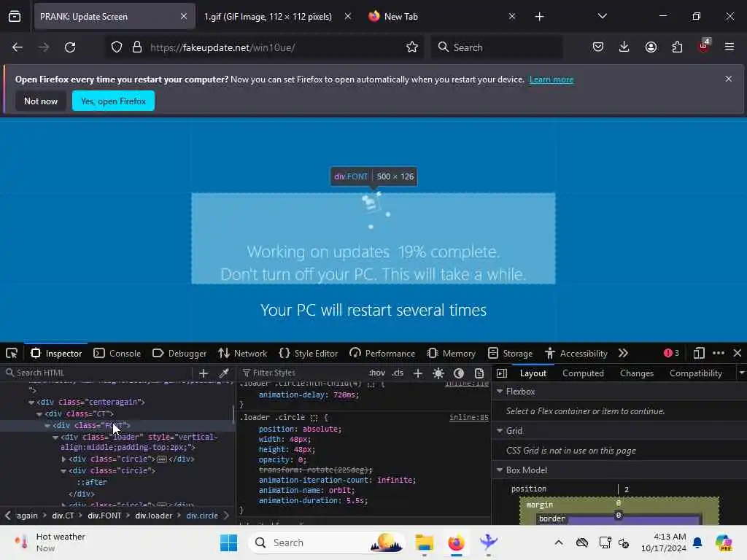Open the Windows Start menu
The height and width of the screenshot is (560, 747).
[x=228, y=542]
